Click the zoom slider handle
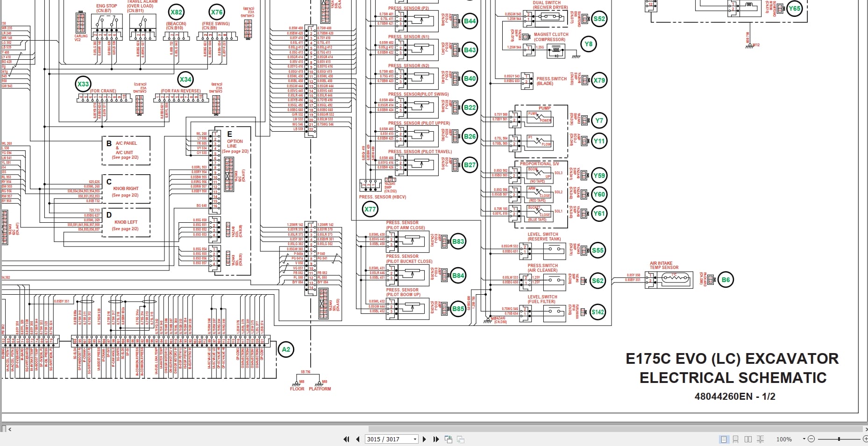Image resolution: width=868 pixels, height=446 pixels. pyautogui.click(x=839, y=439)
